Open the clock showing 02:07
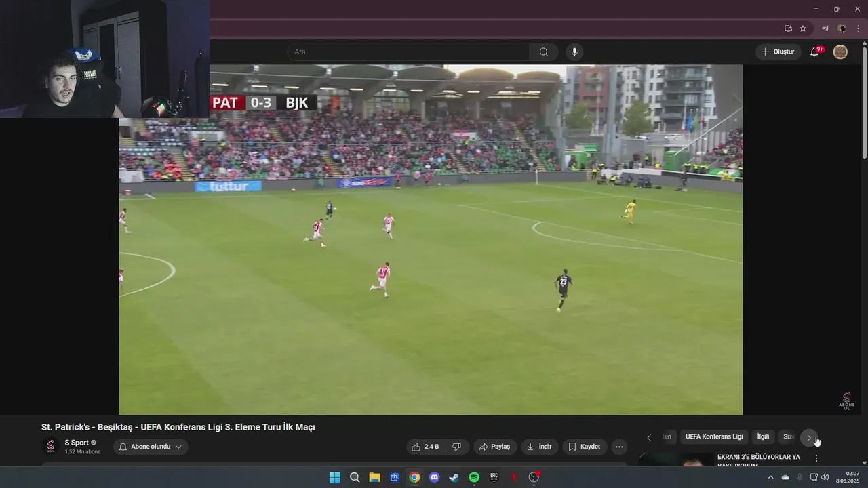 (x=848, y=477)
